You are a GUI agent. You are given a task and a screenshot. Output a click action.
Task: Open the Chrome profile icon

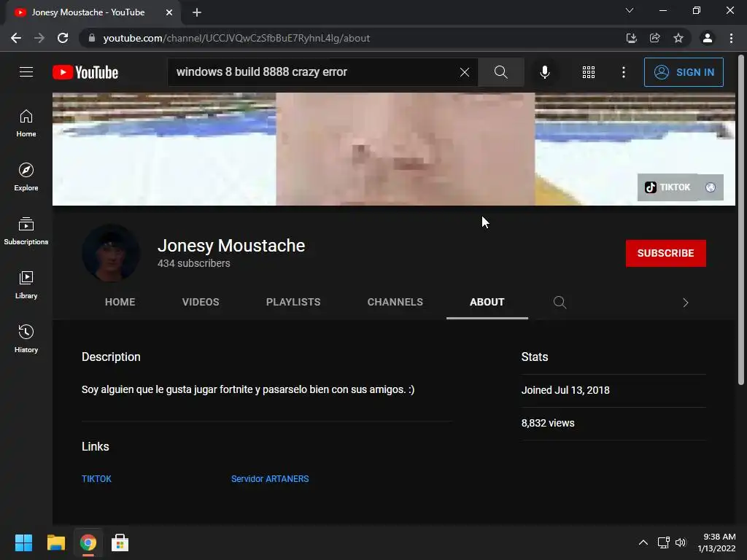[x=708, y=38]
